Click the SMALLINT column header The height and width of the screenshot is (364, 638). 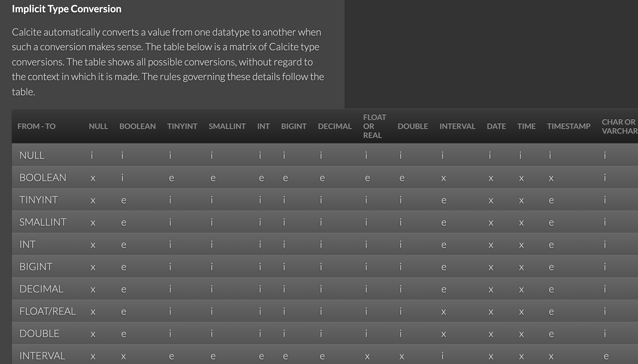coord(227,126)
